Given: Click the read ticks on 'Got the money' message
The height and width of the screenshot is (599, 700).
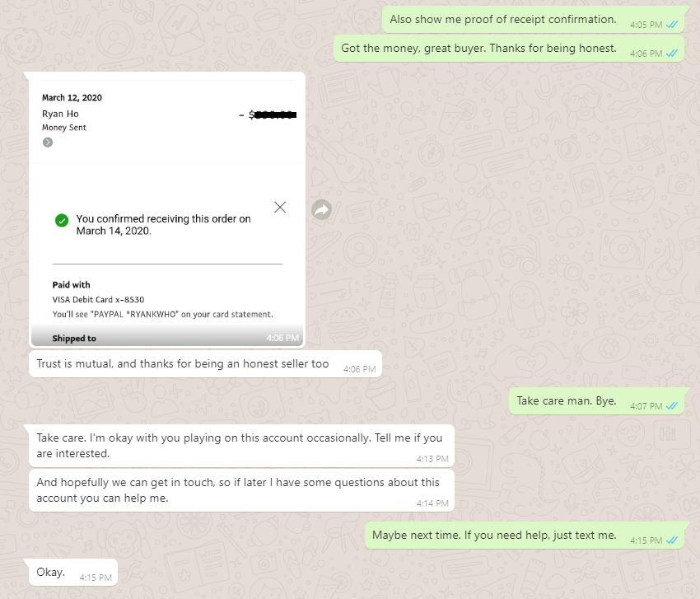Looking at the screenshot, I should [x=672, y=54].
